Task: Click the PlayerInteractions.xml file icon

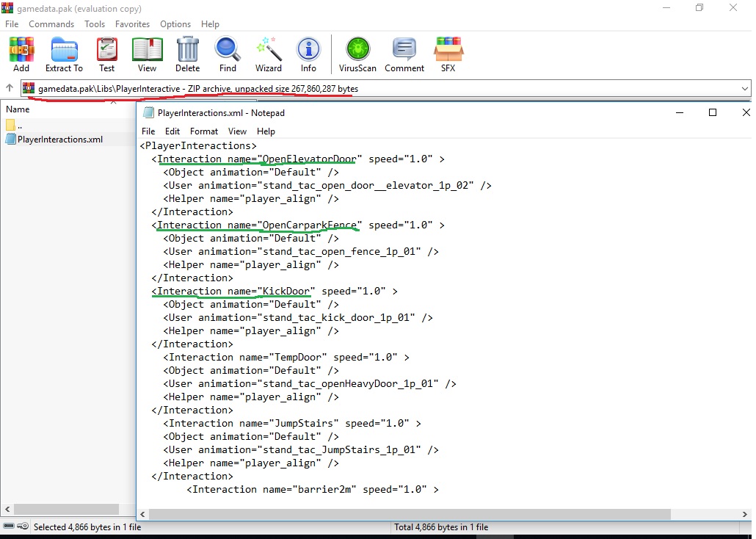Action: point(10,140)
